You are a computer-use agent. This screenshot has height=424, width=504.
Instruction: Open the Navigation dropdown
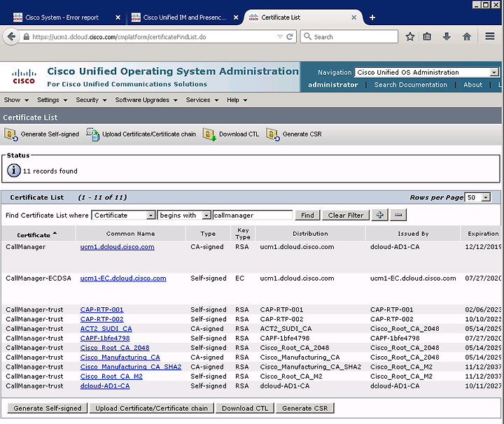(494, 72)
